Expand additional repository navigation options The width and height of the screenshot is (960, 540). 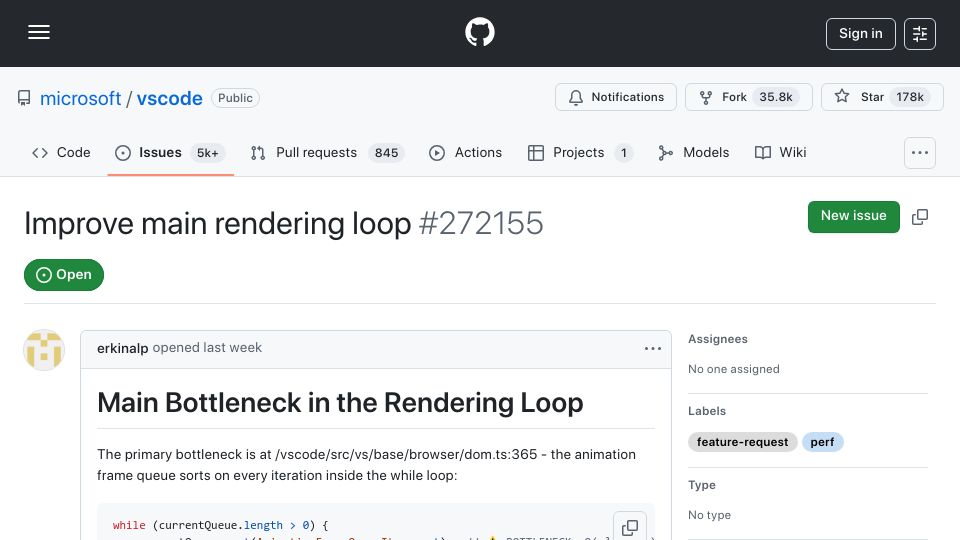[920, 152]
